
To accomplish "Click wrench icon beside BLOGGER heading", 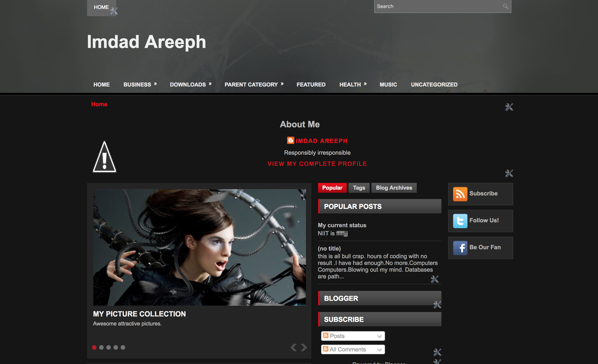I will coord(437,305).
